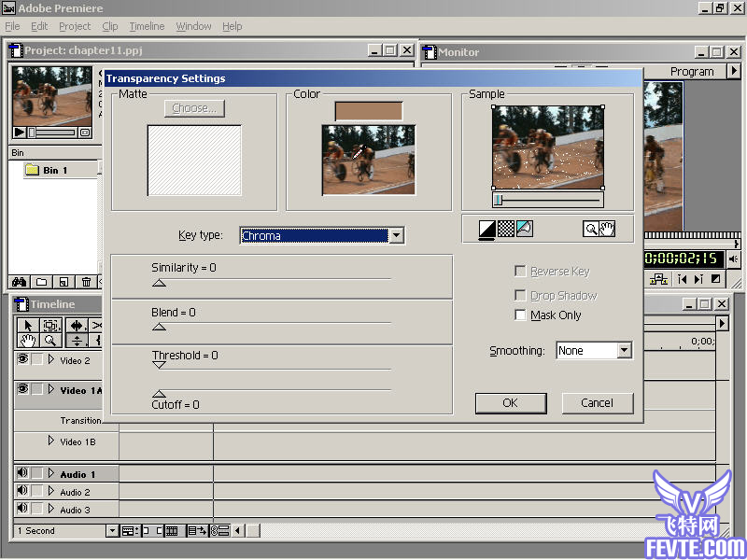Select the Hand tool in the Sample area

(x=607, y=228)
